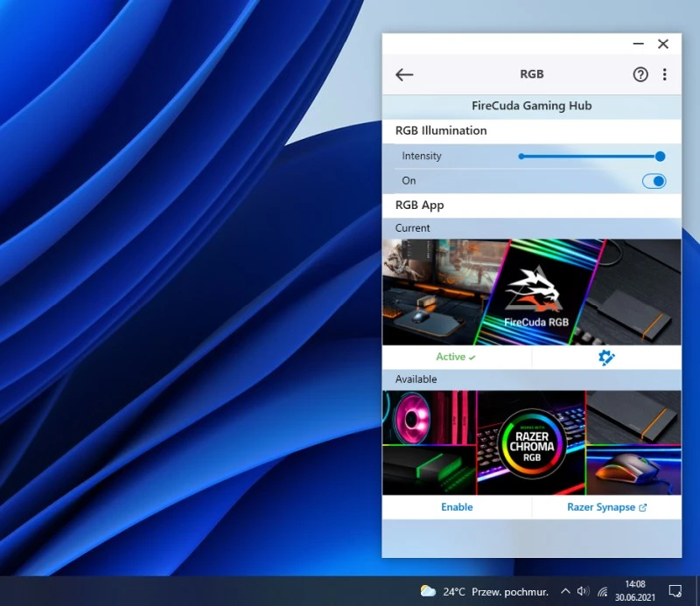Toggle RGB Illumination On switch
700x606 pixels.
click(654, 181)
